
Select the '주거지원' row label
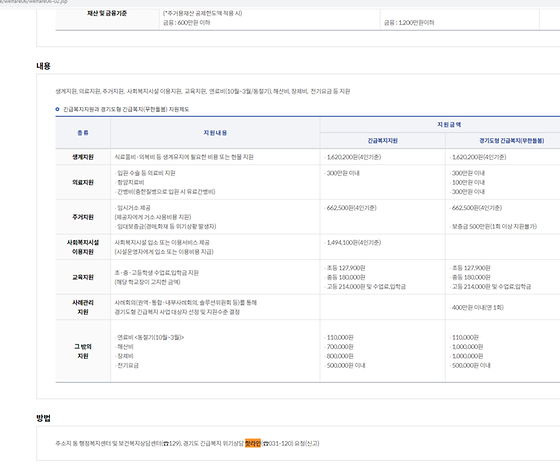coord(83,217)
